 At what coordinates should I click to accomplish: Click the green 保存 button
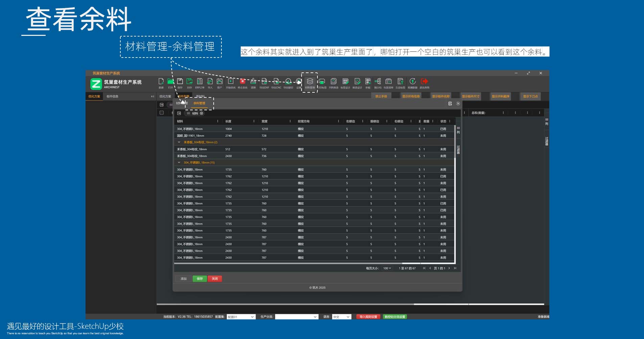(x=199, y=279)
